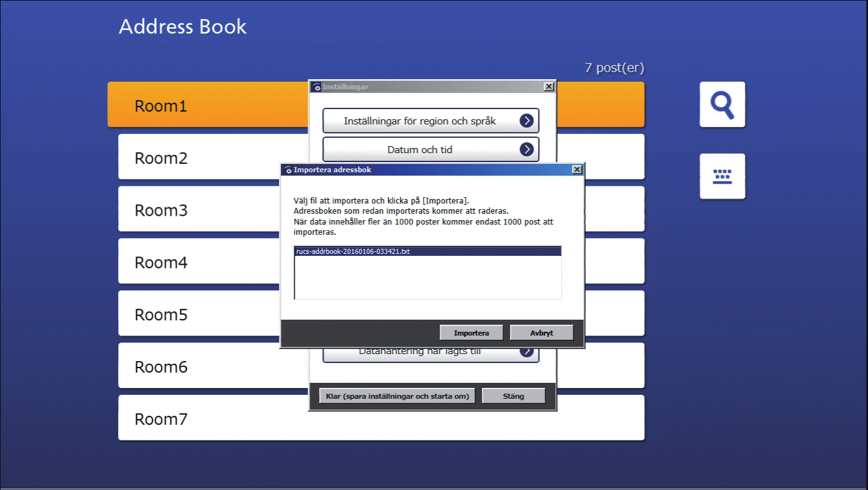Viewport: 868px width, 490px height.
Task: Click settings icon in Importera adressbok title
Action: [288, 170]
